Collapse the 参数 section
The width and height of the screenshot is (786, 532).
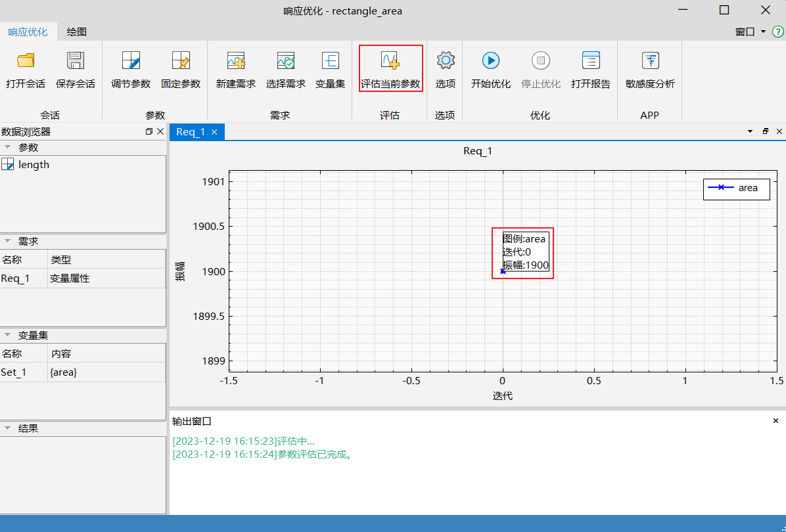(x=8, y=147)
